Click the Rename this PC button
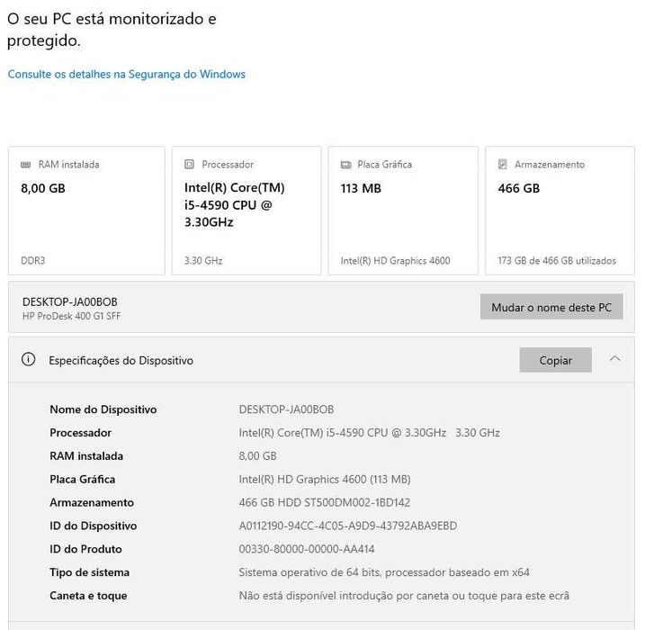672x630 pixels. coord(551,307)
